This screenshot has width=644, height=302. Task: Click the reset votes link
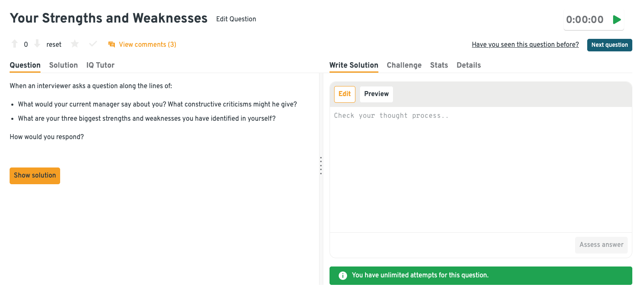point(54,45)
